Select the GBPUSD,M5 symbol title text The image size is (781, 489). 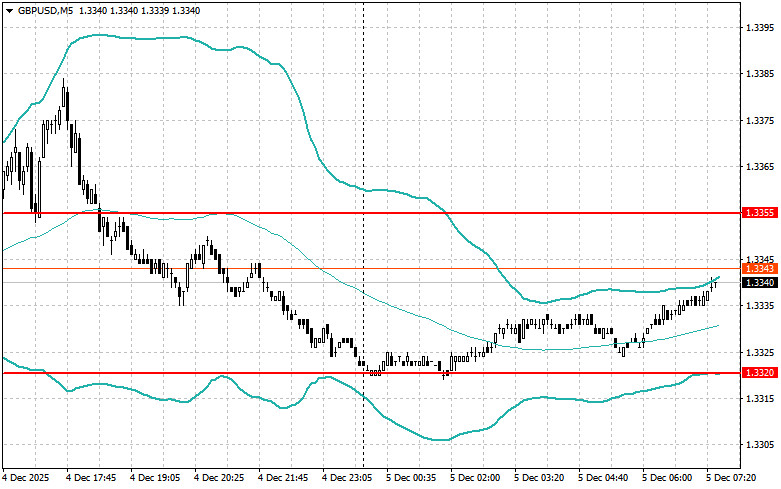(45, 10)
